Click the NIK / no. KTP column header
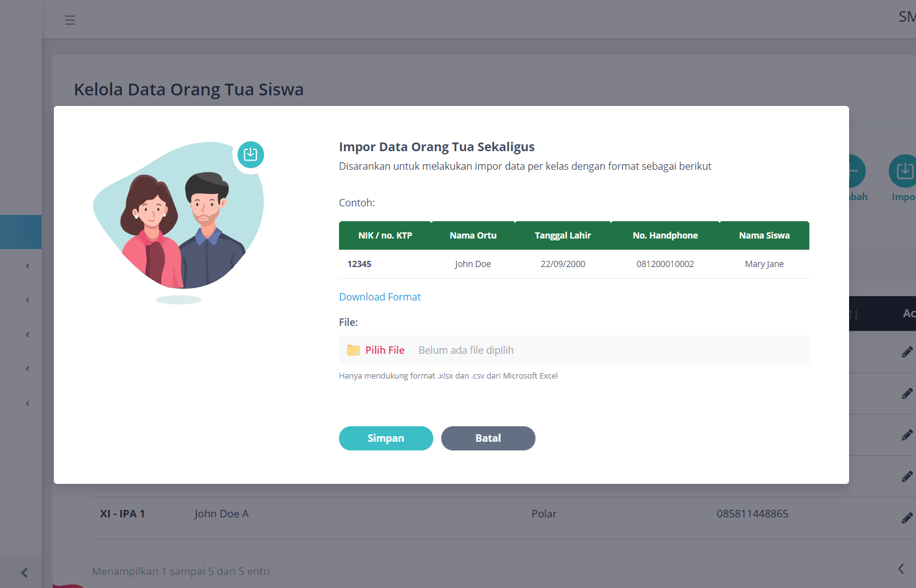The width and height of the screenshot is (916, 588). [x=385, y=235]
